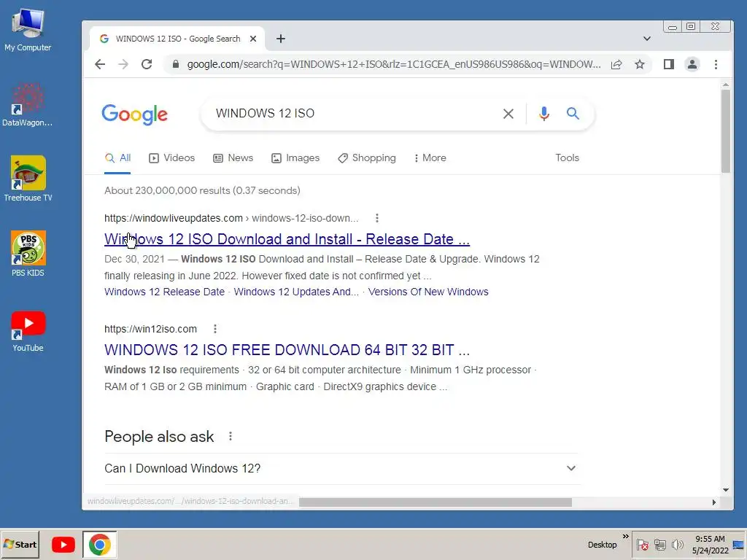Click the 'People also ask' heading
This screenshot has height=560, width=747.
pos(159,437)
